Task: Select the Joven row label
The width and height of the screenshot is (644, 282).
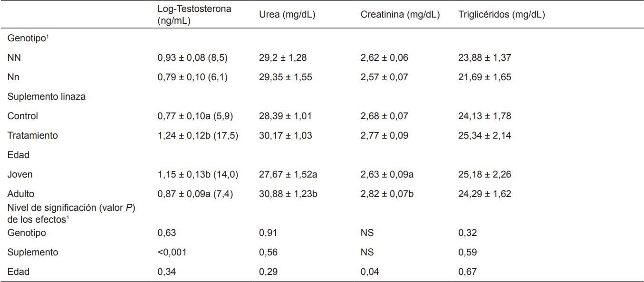Action: 20,174
